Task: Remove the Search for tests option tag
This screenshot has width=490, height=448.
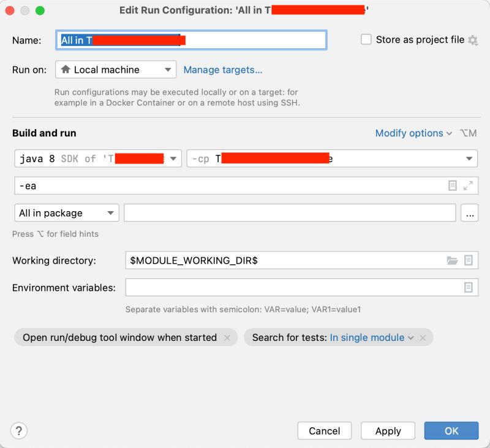Action: (x=423, y=337)
